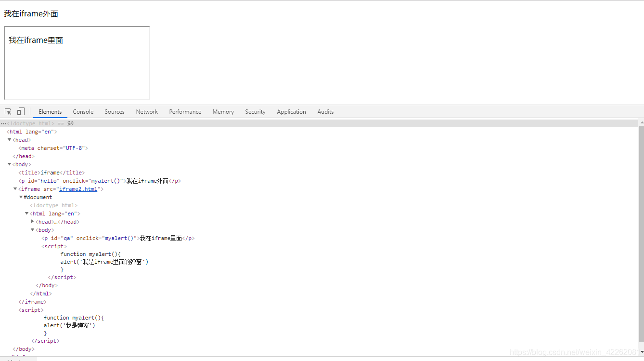The height and width of the screenshot is (361, 644).
Task: Expand the collapsed inner head node
Action: pos(33,222)
